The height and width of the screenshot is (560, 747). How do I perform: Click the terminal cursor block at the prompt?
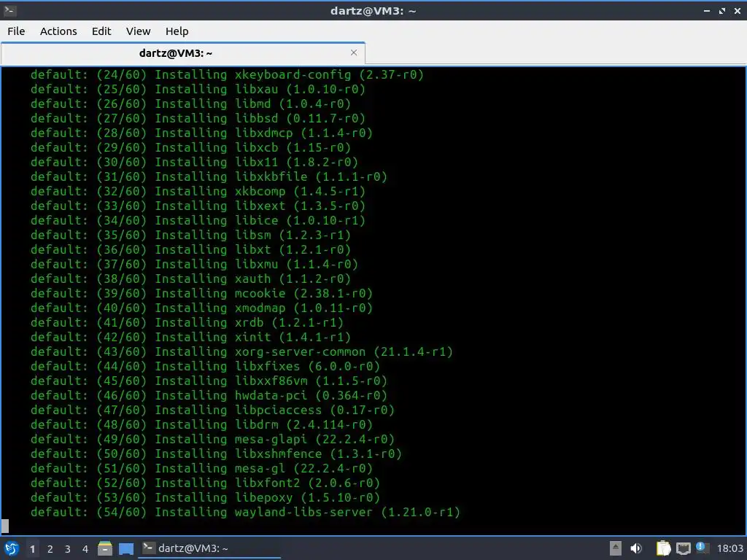pos(5,526)
